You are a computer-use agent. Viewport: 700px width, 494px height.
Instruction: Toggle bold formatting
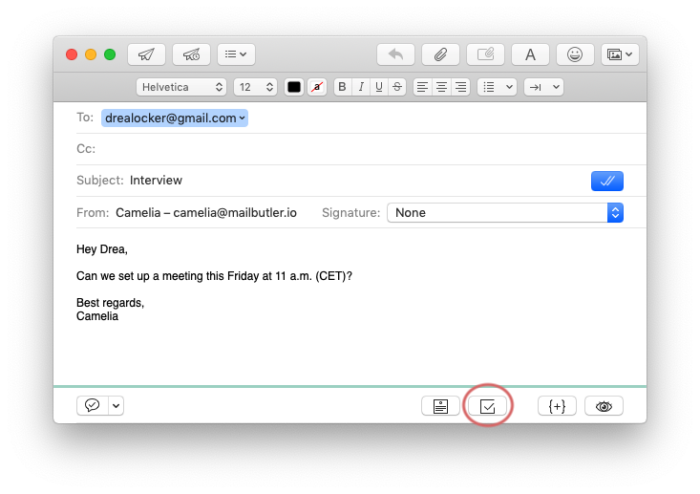[342, 87]
